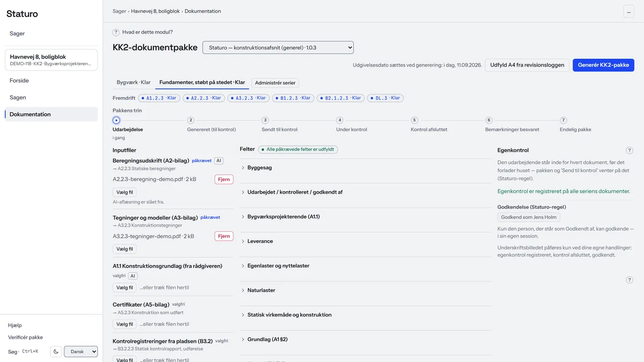Image resolution: width=644 pixels, height=362 pixels.
Task: Open the more options ellipsis button
Action: (x=628, y=11)
